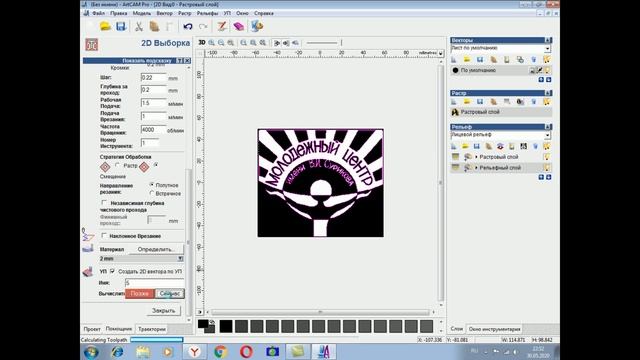Viewport: 640px width, 360px height.
Task: Click save icon in Рельеф panel
Action: point(476,146)
